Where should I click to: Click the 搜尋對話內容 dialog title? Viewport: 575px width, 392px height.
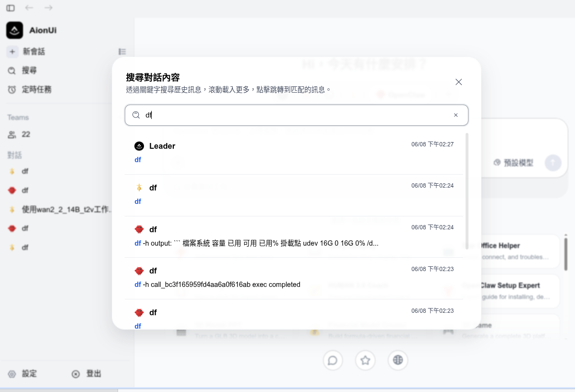153,77
